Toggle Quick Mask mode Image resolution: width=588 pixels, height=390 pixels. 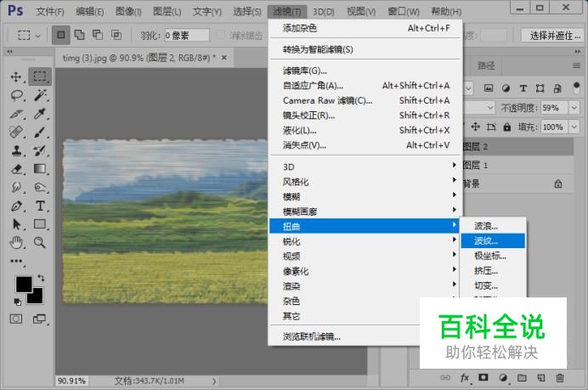[16, 319]
